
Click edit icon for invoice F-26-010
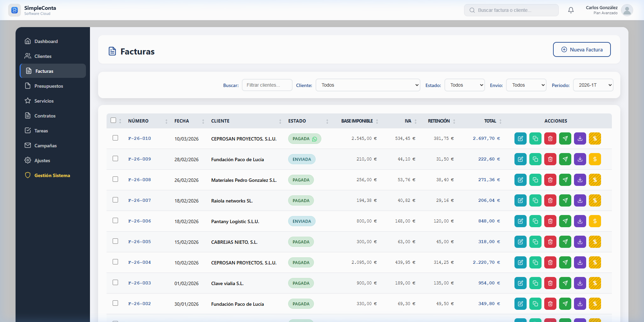520,138
